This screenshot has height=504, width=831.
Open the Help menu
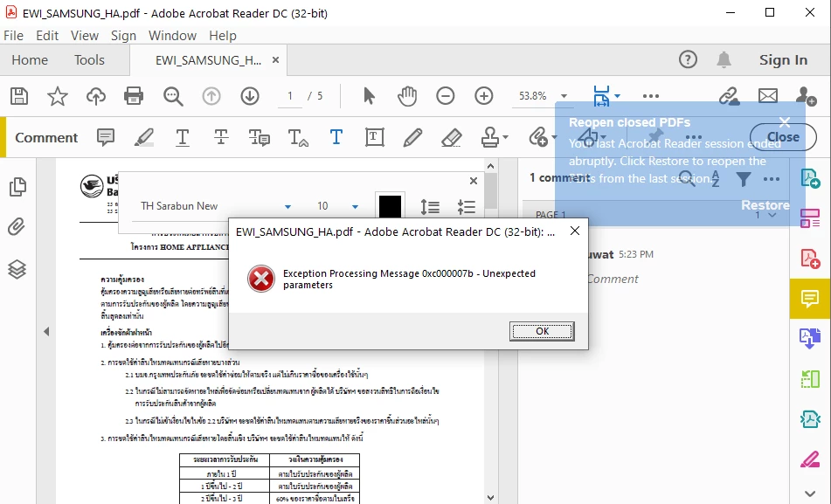[223, 36]
